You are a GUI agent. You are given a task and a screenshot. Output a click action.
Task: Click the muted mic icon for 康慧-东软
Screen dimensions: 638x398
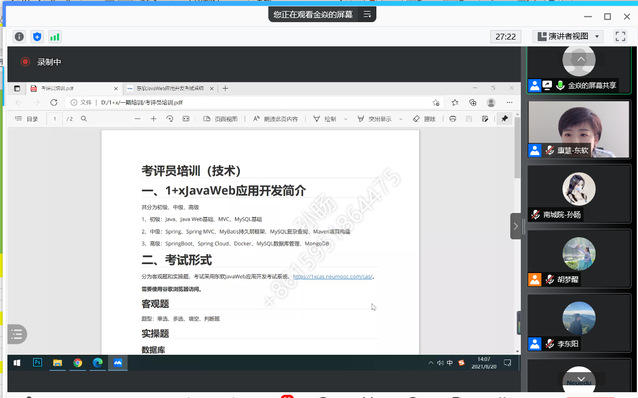click(550, 150)
